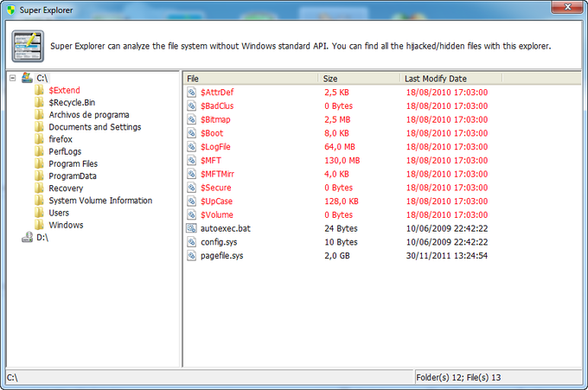This screenshot has height=390, width=588.
Task: Sort list by File column header
Action: point(251,79)
